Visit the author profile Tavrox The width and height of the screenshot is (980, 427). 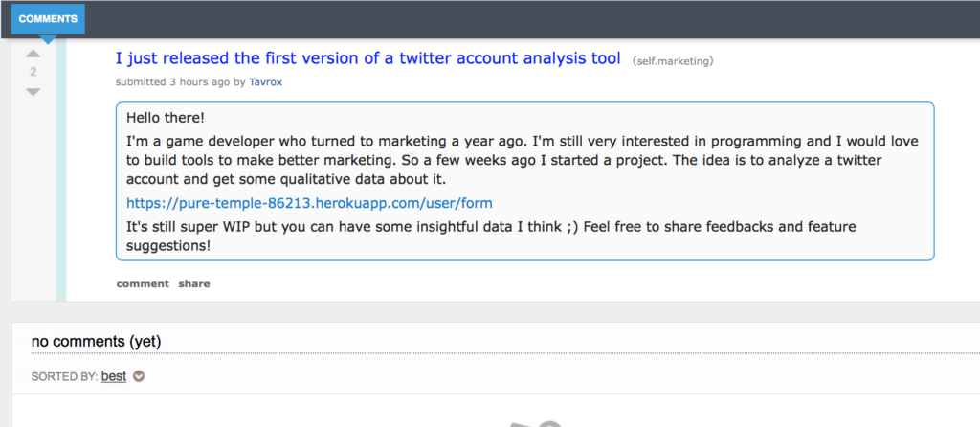(x=266, y=82)
